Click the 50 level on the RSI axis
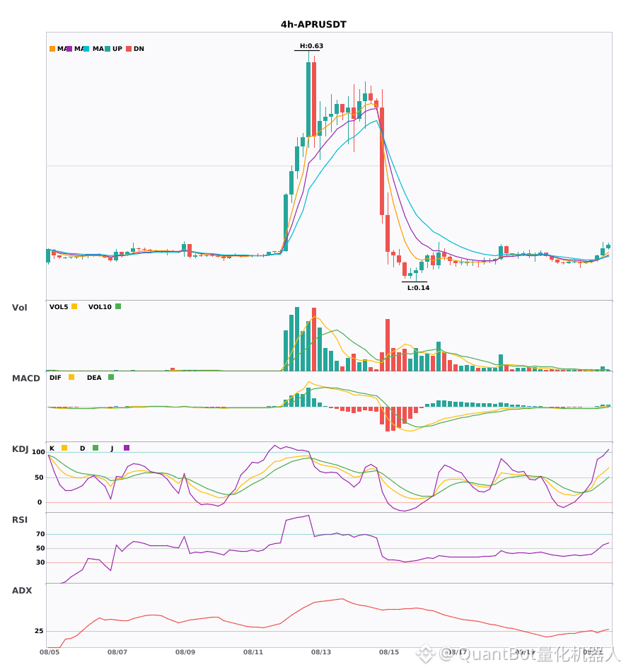The width and height of the screenshot is (626, 672). tap(40, 548)
